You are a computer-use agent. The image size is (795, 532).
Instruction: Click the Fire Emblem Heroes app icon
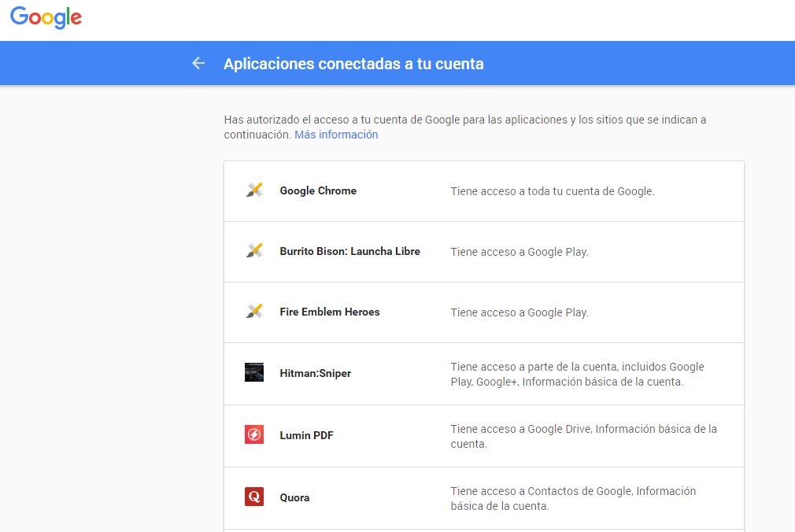point(254,312)
